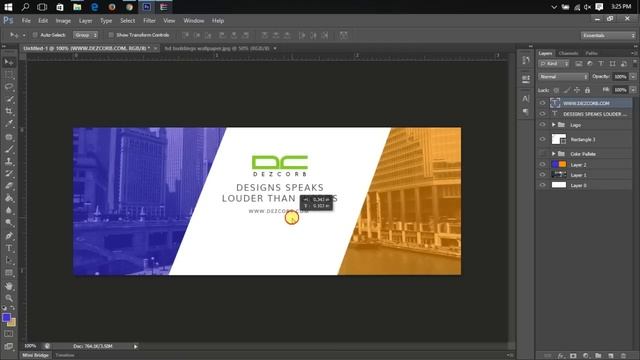Open the layer filter Kind dropdown
This screenshot has width=640, height=360.
(554, 64)
